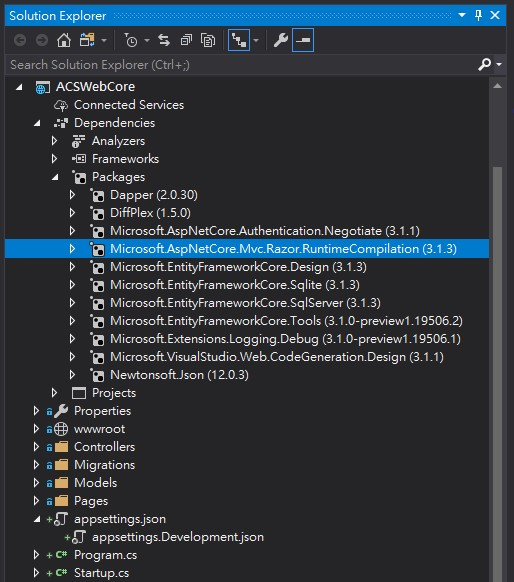Click the Back navigation arrow

coord(20,40)
